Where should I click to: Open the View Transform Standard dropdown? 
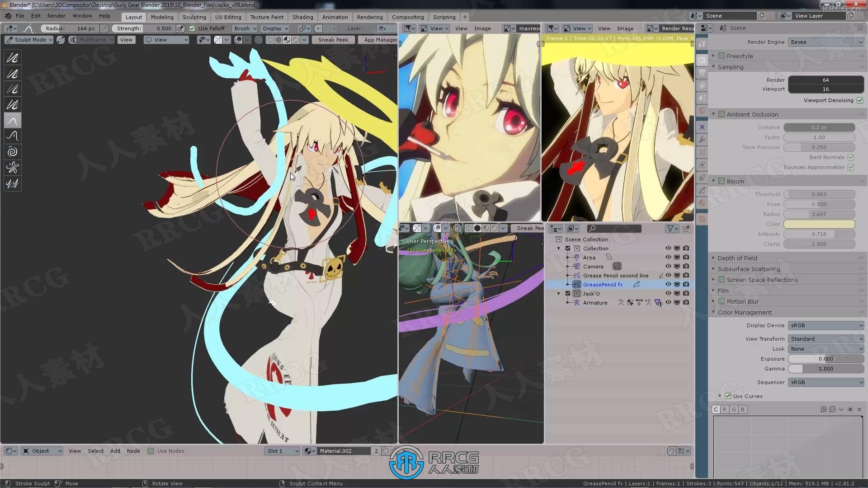[826, 339]
